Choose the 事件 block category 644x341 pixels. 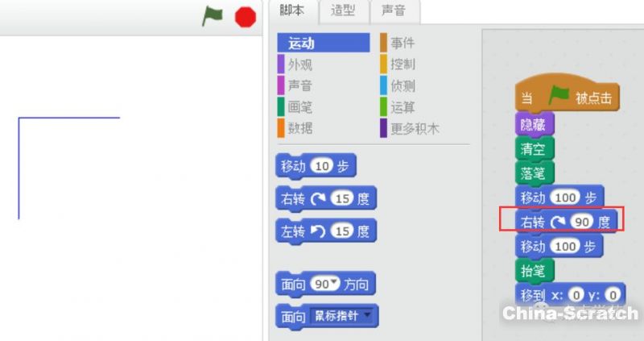pos(402,44)
